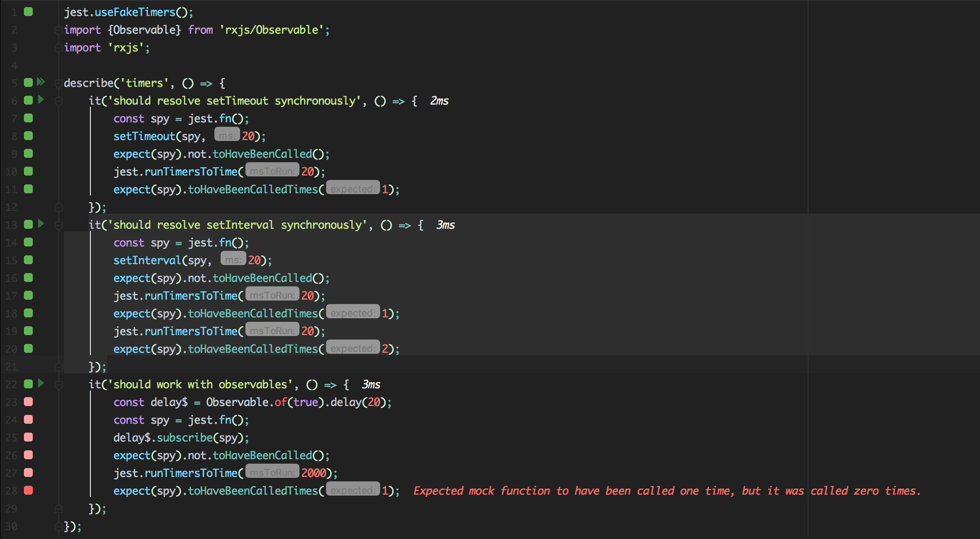Image resolution: width=980 pixels, height=539 pixels.
Task: Collapse the import block fold on line 2
Action: (x=58, y=30)
